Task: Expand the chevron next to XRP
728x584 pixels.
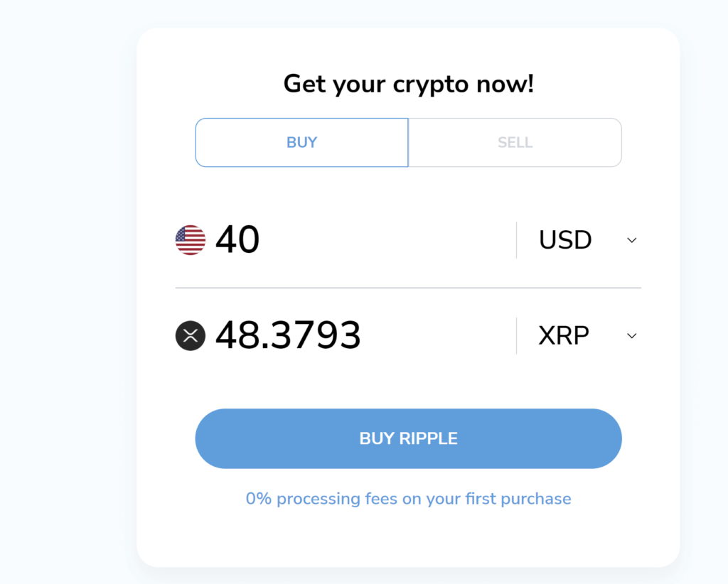Action: click(x=631, y=337)
